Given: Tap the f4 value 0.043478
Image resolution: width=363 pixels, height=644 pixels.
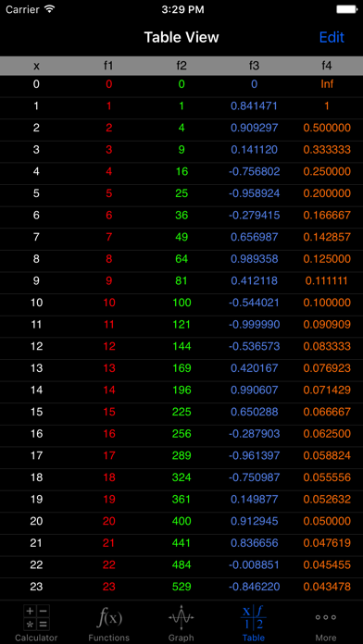Looking at the screenshot, I should [327, 587].
